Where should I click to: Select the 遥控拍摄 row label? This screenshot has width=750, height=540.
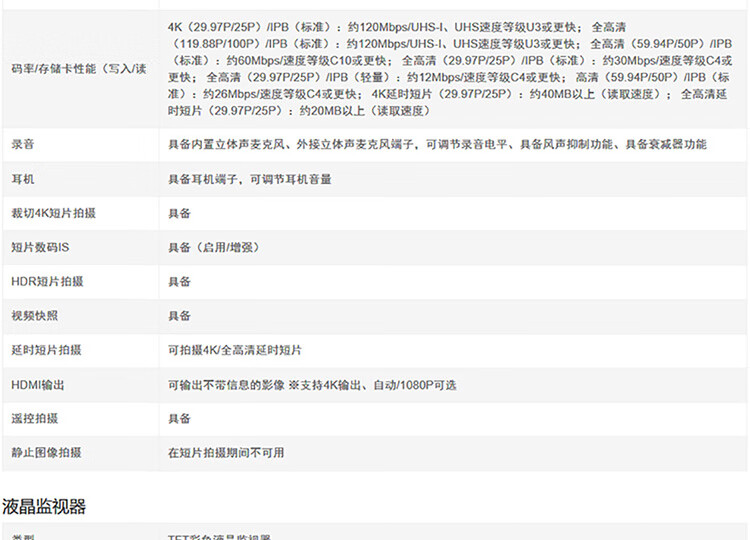(x=35, y=418)
